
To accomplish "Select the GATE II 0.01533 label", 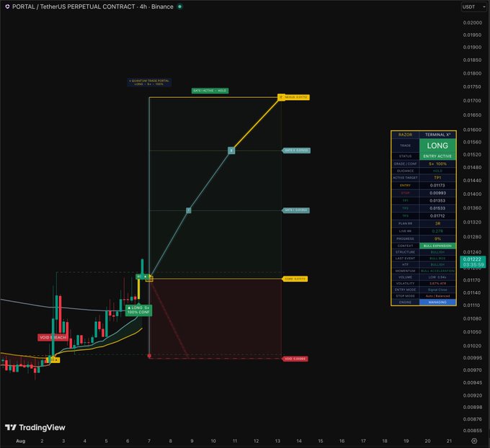I will pyautogui.click(x=297, y=151).
